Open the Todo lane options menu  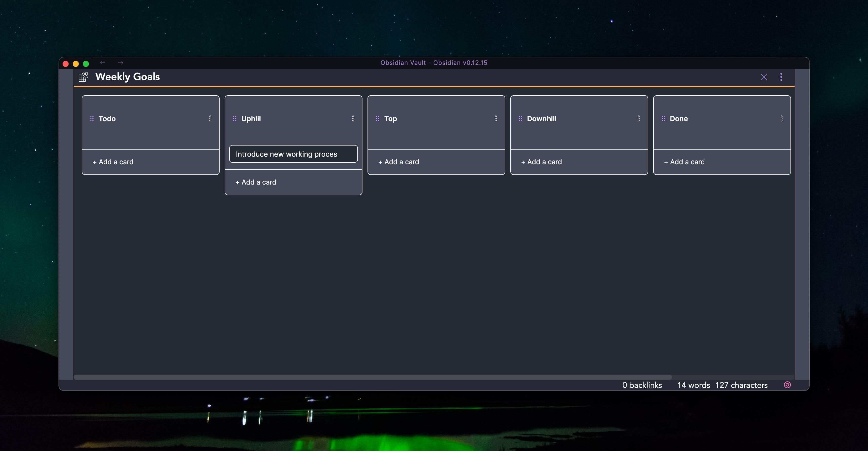(x=210, y=118)
